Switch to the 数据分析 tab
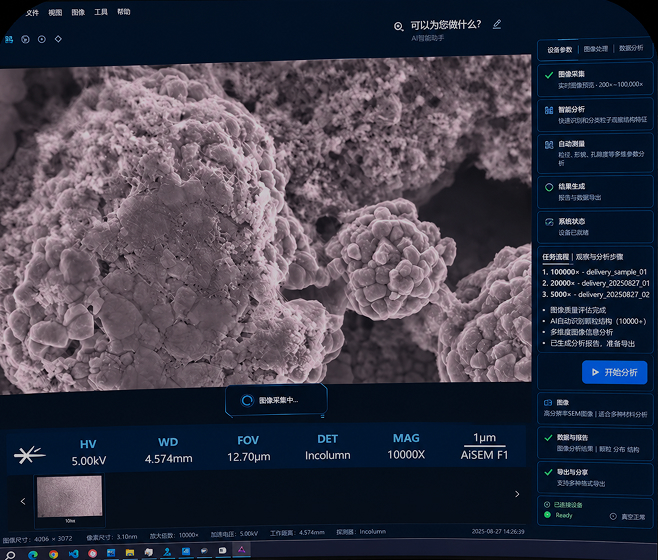The width and height of the screenshot is (658, 560). pyautogui.click(x=631, y=48)
